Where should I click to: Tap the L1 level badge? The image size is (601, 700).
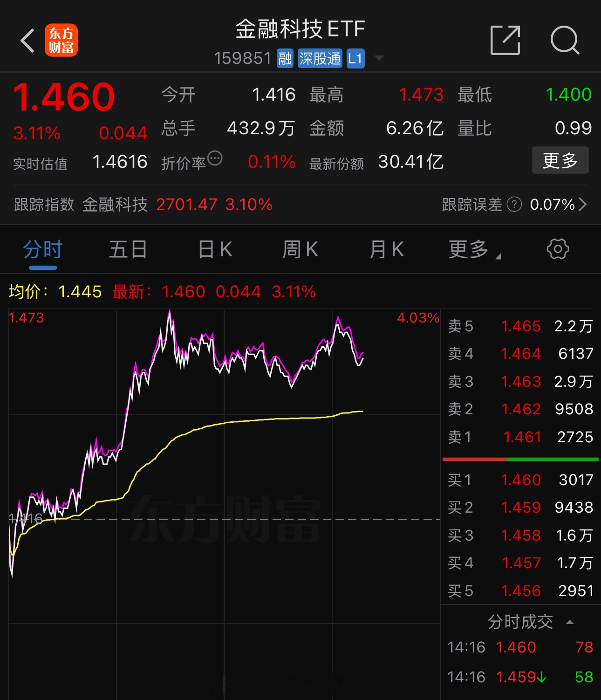click(355, 59)
